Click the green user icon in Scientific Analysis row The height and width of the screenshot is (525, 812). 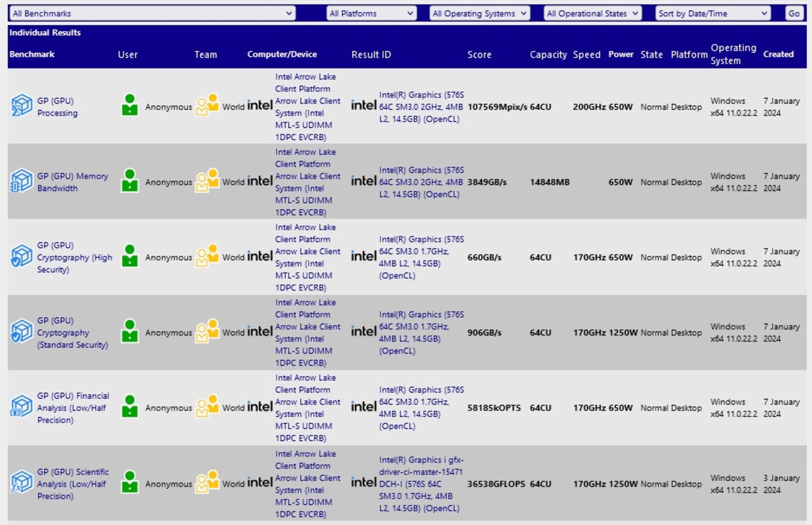(x=130, y=481)
